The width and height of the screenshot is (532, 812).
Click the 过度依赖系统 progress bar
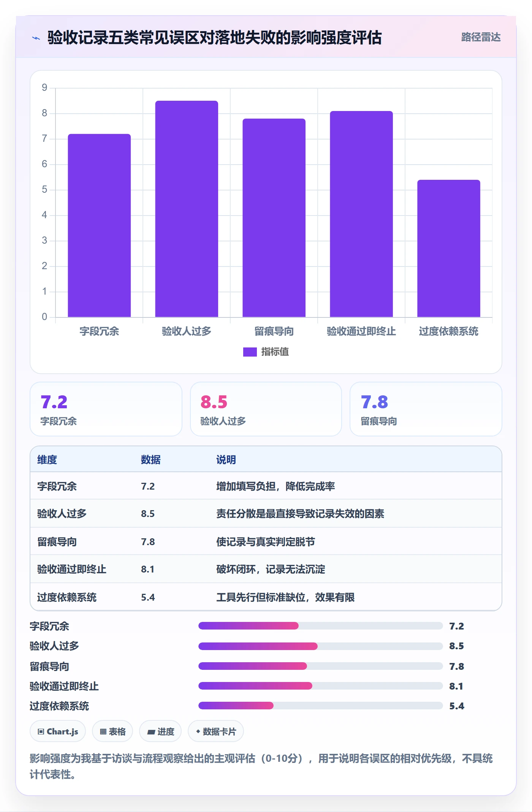tap(321, 706)
